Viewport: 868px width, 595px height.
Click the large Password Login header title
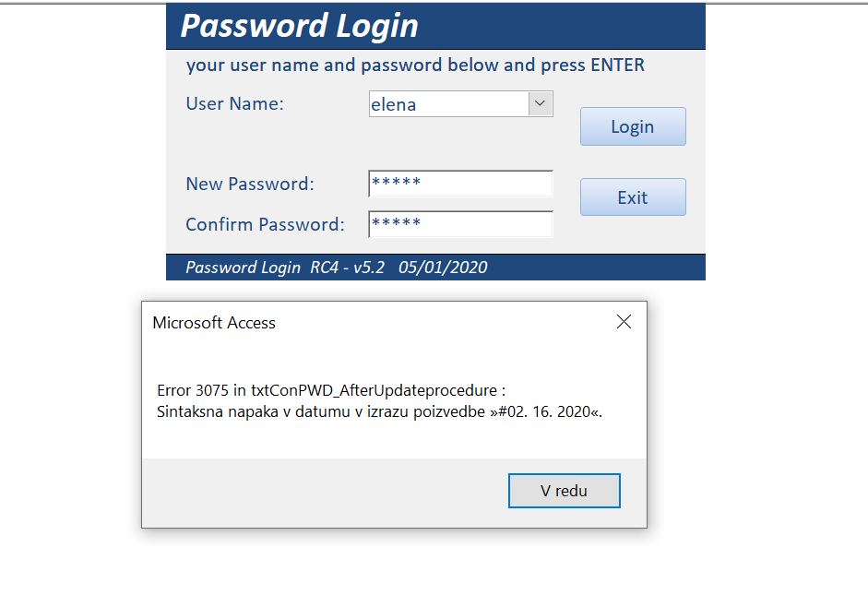pyautogui.click(x=300, y=26)
